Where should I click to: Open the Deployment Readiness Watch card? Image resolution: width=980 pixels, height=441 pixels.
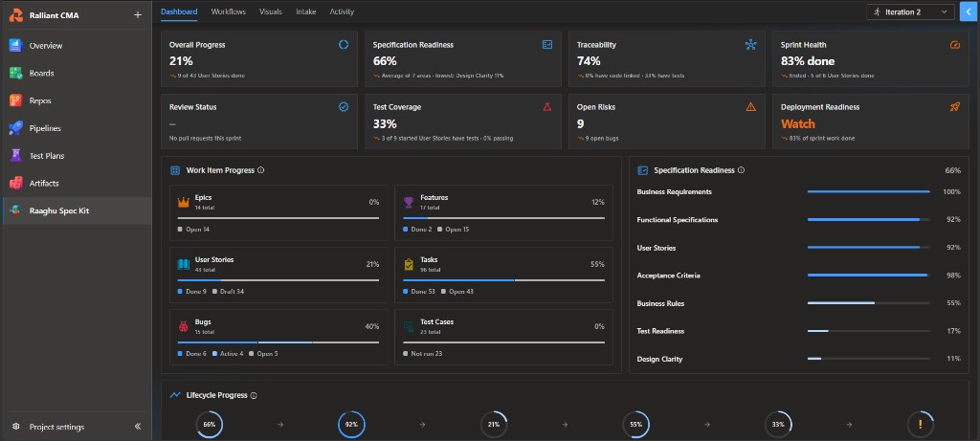[871, 121]
